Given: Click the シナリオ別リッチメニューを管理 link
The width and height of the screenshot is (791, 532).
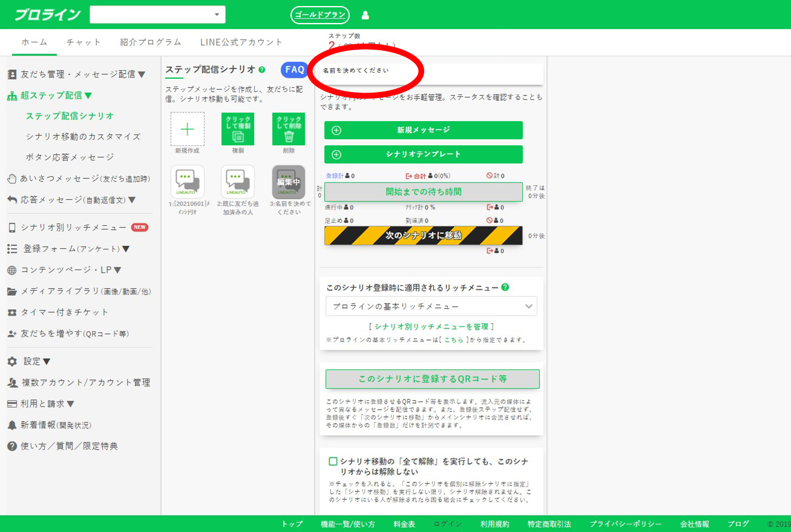Looking at the screenshot, I should [x=432, y=327].
